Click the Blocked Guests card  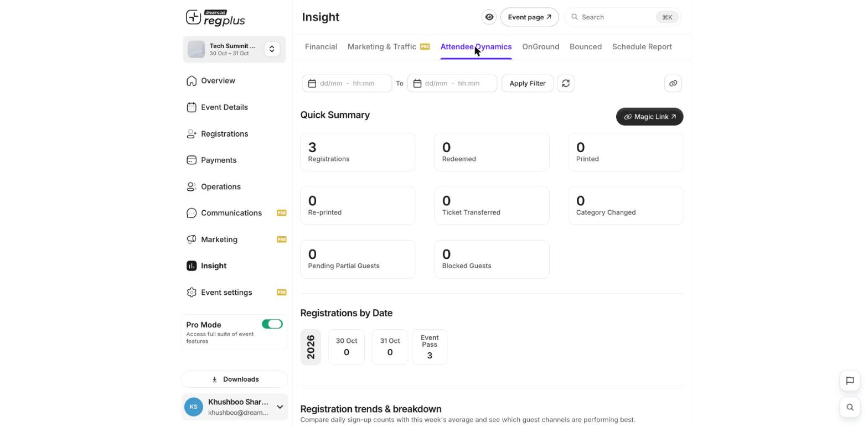[492, 259]
